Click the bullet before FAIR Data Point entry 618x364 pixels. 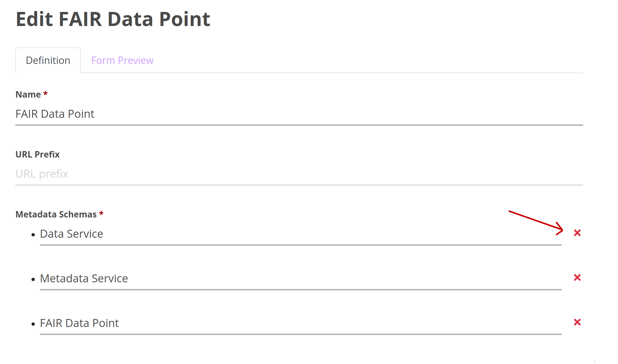pyautogui.click(x=33, y=324)
